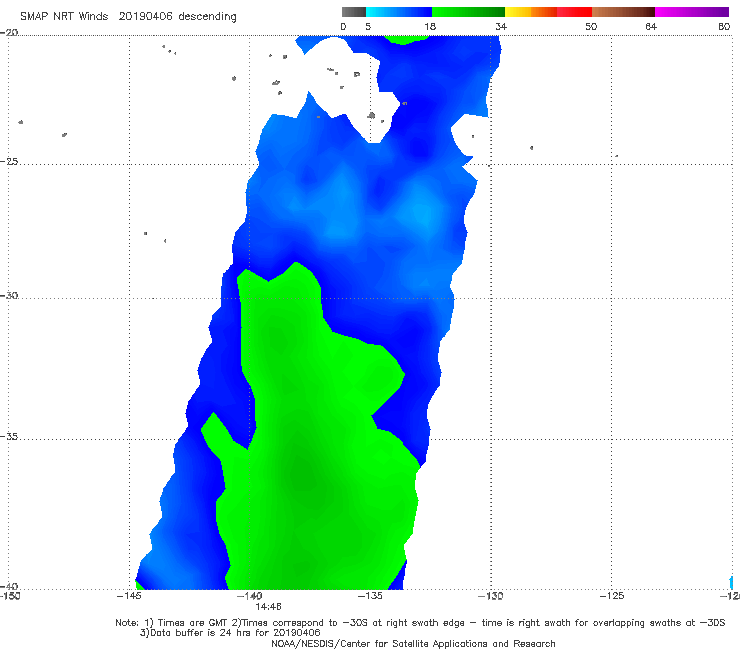Click the small cyan marker at bottom right corner

731,582
